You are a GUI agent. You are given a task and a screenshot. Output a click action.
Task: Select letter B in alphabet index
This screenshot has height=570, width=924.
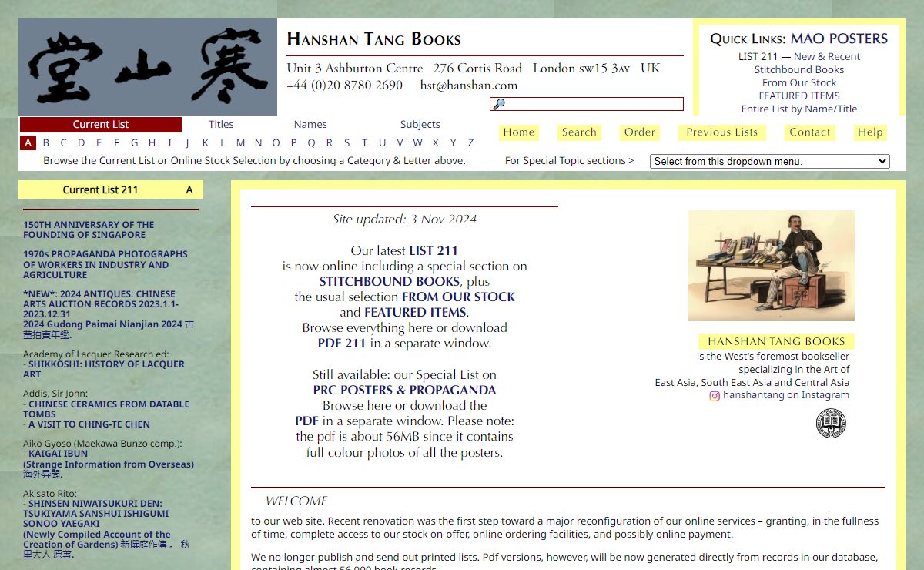(x=46, y=143)
